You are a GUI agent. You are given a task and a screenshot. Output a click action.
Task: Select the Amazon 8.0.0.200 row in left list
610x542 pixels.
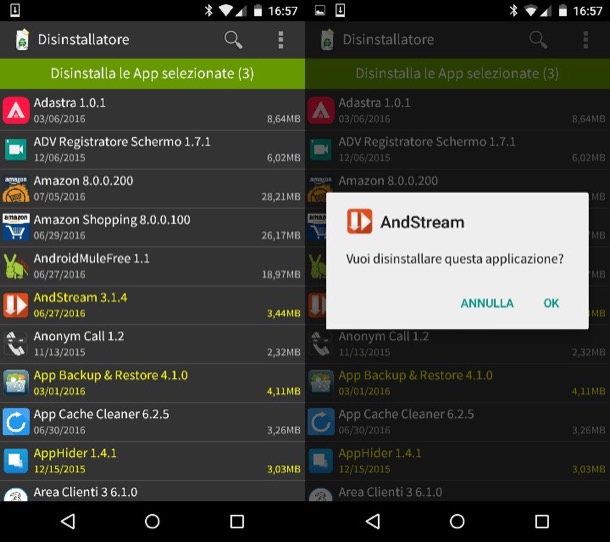pos(150,188)
